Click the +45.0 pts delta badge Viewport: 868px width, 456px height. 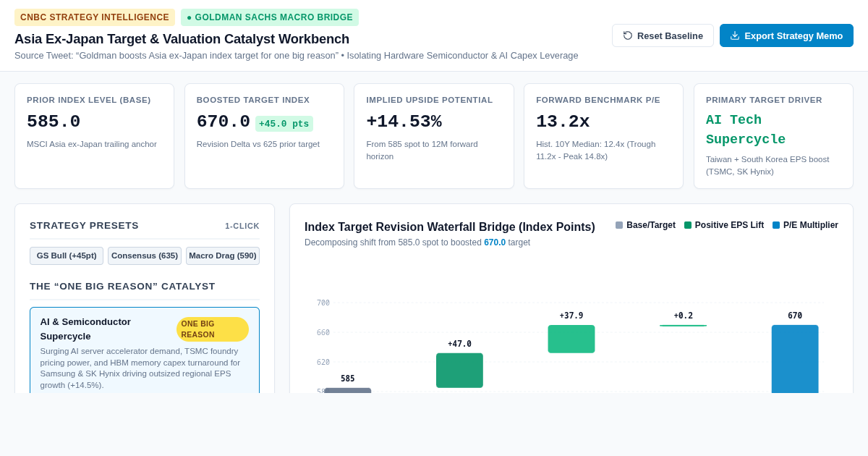[x=284, y=124]
